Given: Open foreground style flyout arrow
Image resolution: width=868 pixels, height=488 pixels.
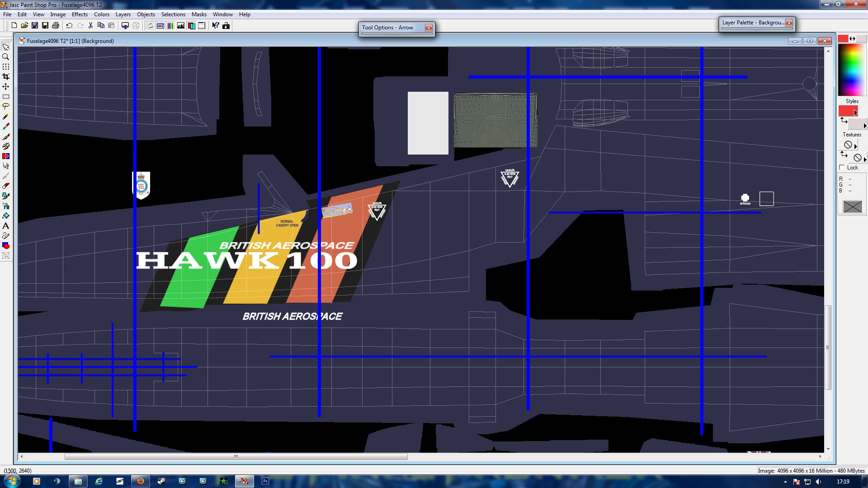Looking at the screenshot, I should coord(855,113).
